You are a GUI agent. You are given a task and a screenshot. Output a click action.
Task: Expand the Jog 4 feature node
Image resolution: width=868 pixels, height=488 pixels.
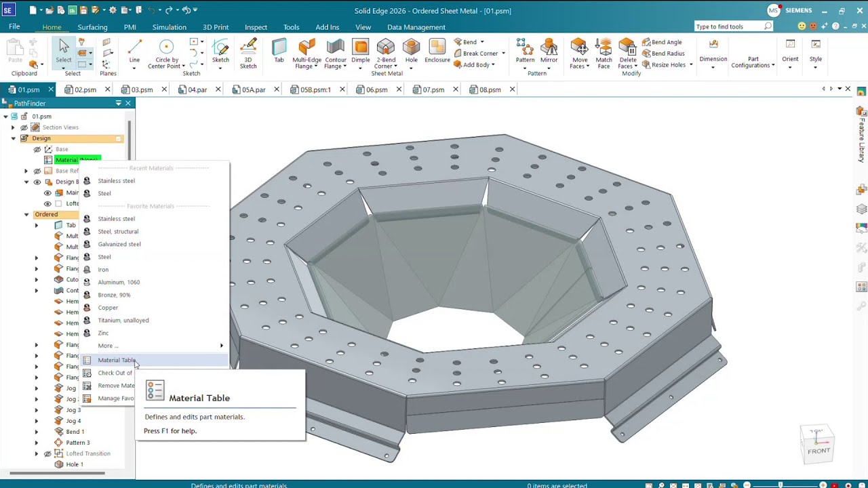[x=37, y=421]
